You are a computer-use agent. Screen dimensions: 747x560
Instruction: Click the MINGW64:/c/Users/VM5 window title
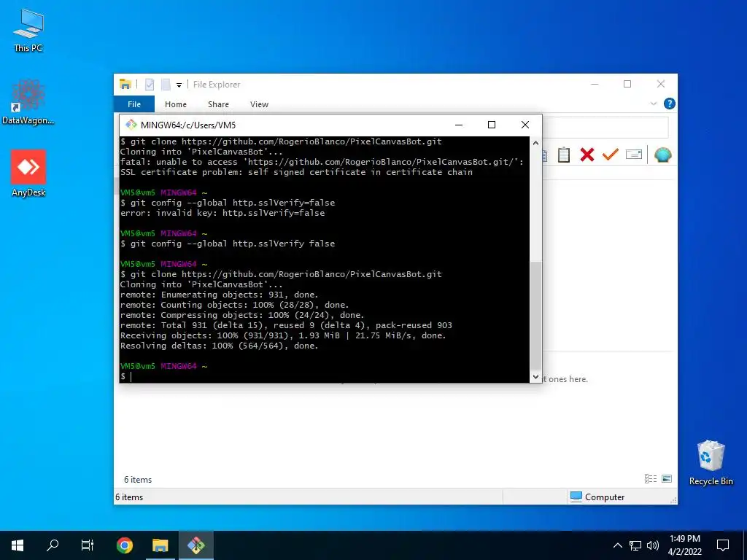coord(188,125)
